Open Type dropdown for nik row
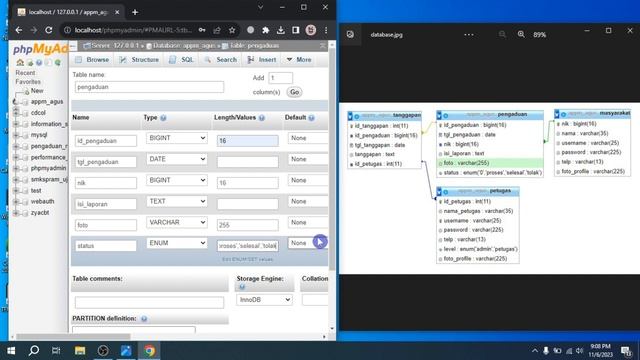 (x=177, y=180)
